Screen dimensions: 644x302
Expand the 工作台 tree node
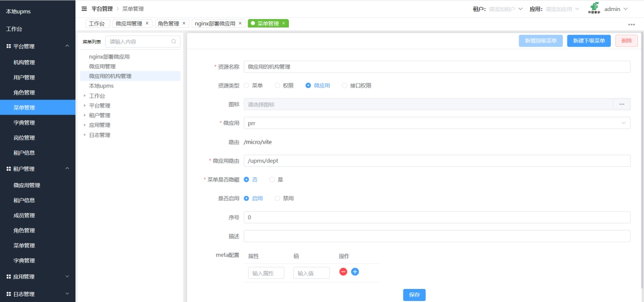tap(85, 95)
